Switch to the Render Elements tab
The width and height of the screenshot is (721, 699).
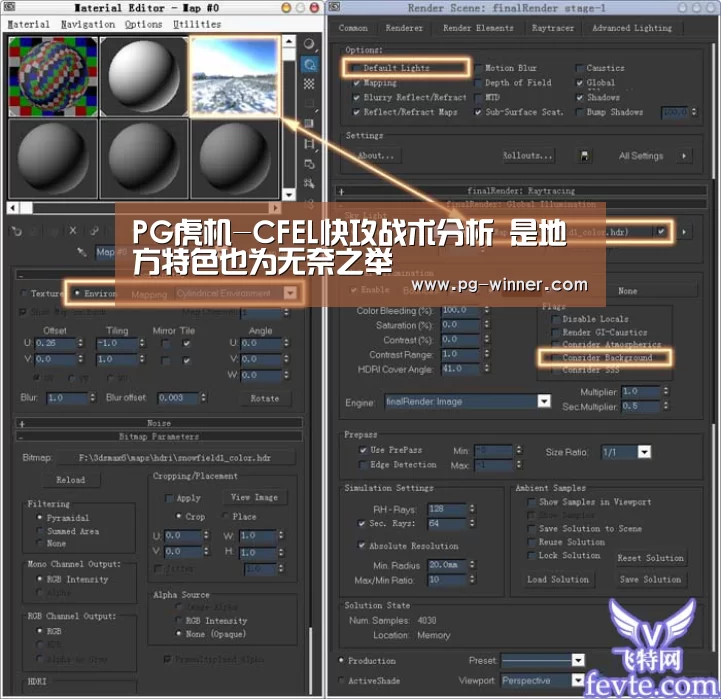pyautogui.click(x=478, y=28)
